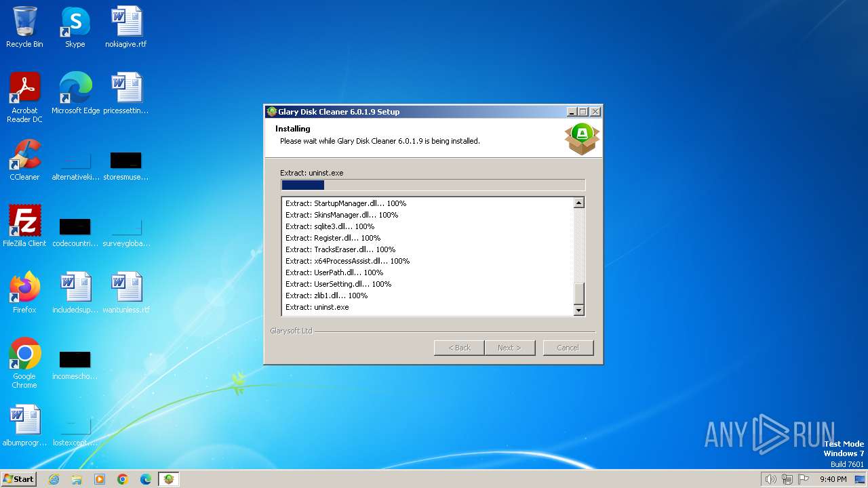This screenshot has width=868, height=488.
Task: Select the wantunless.rtf document icon
Action: pos(126,292)
